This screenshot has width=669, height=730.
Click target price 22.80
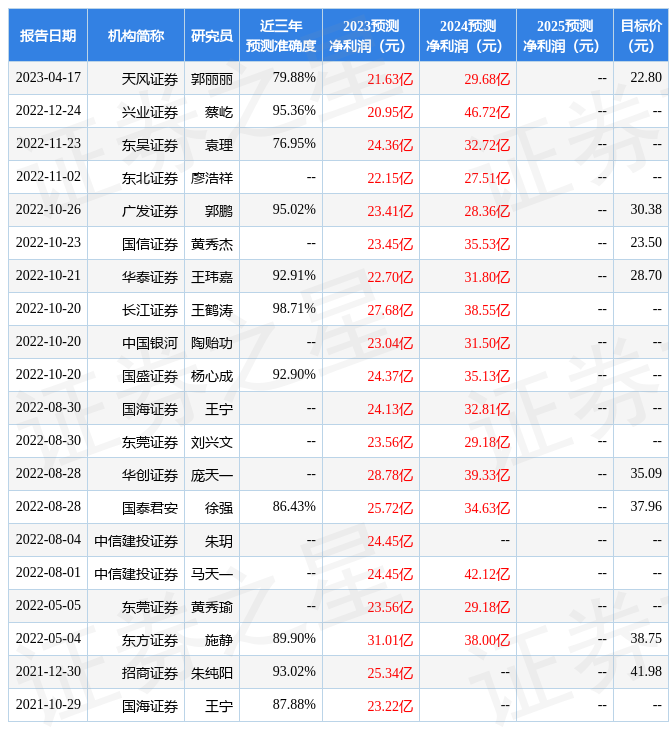point(646,77)
